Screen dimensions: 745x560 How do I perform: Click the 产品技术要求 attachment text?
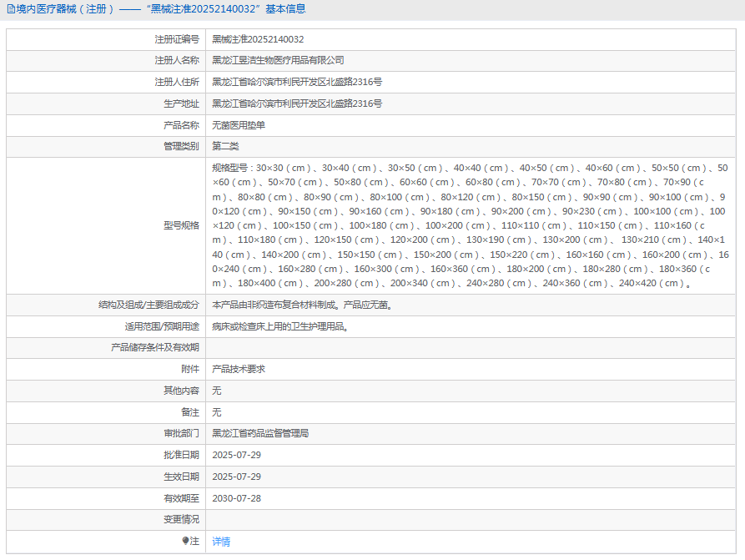pos(239,369)
